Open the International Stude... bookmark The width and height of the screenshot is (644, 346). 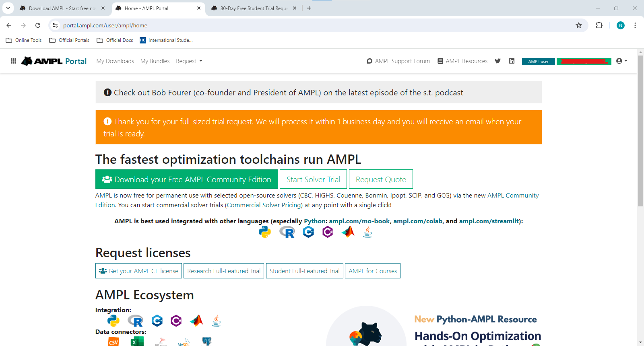pos(166,40)
